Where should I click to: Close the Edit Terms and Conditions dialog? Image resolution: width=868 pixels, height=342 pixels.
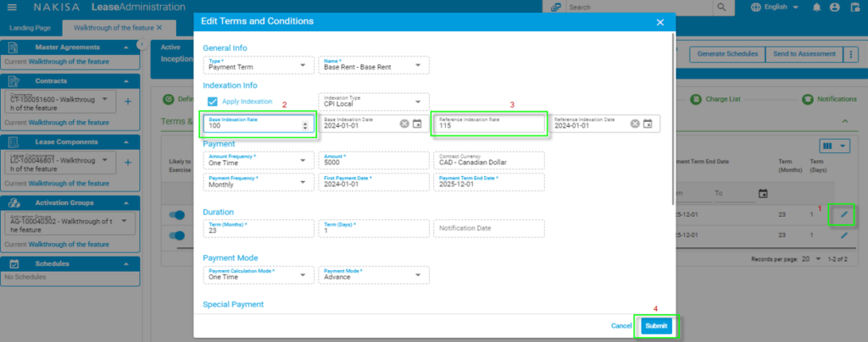pyautogui.click(x=660, y=21)
